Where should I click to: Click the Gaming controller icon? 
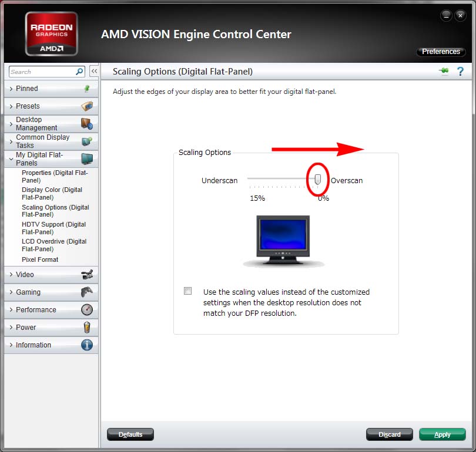point(87,292)
